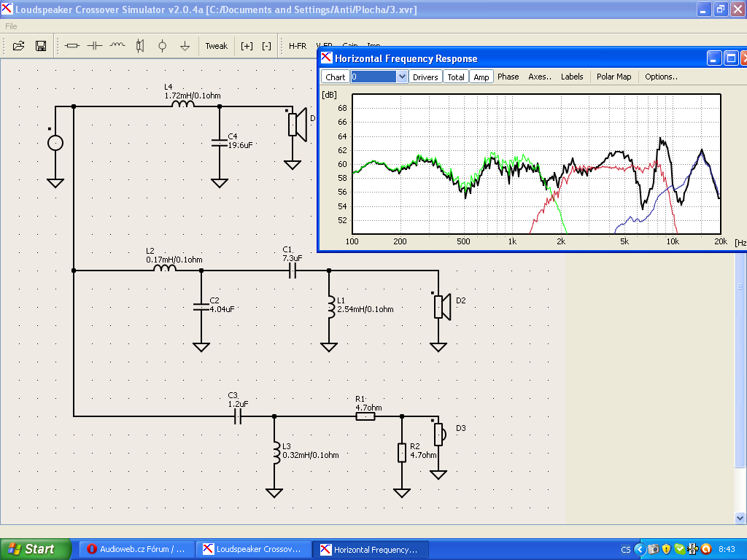
Task: Switch to Horizontal Frequency taskbar button
Action: click(x=371, y=549)
